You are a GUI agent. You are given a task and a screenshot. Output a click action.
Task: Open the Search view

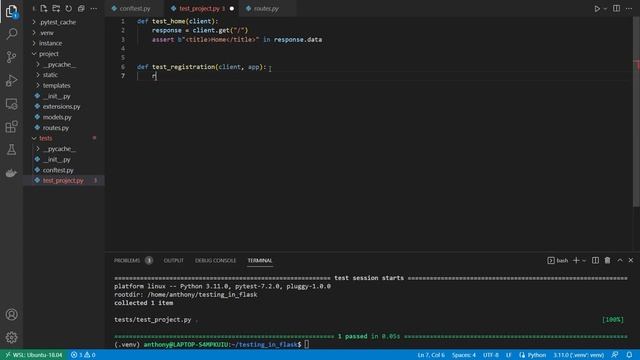coord(11,34)
